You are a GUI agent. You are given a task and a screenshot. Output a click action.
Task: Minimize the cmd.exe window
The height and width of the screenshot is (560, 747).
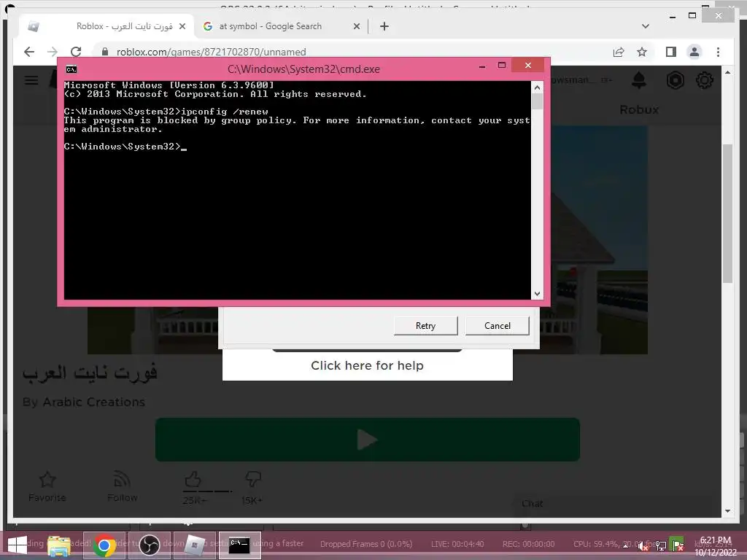click(x=482, y=66)
